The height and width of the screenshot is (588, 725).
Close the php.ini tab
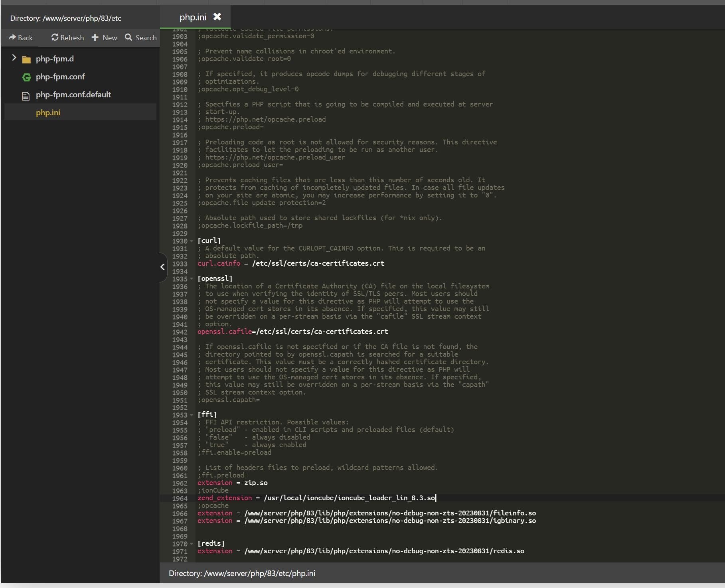coord(217,17)
